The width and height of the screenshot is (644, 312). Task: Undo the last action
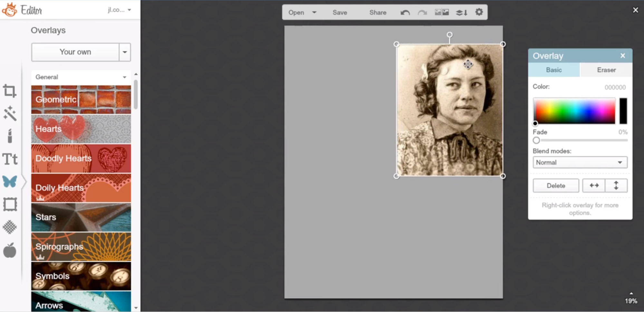pyautogui.click(x=405, y=13)
